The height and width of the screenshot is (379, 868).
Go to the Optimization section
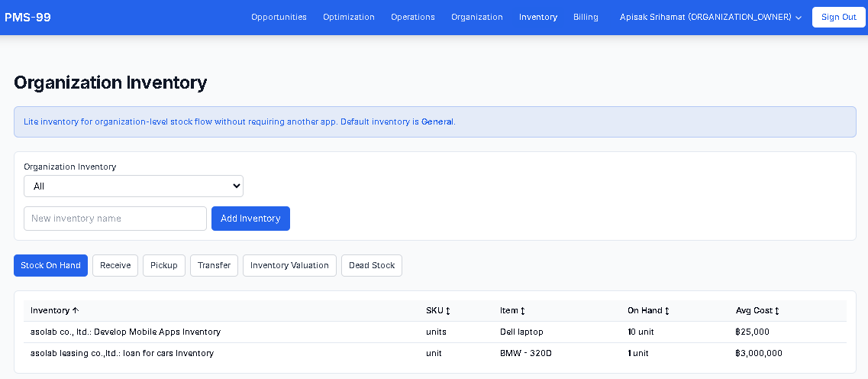click(348, 17)
